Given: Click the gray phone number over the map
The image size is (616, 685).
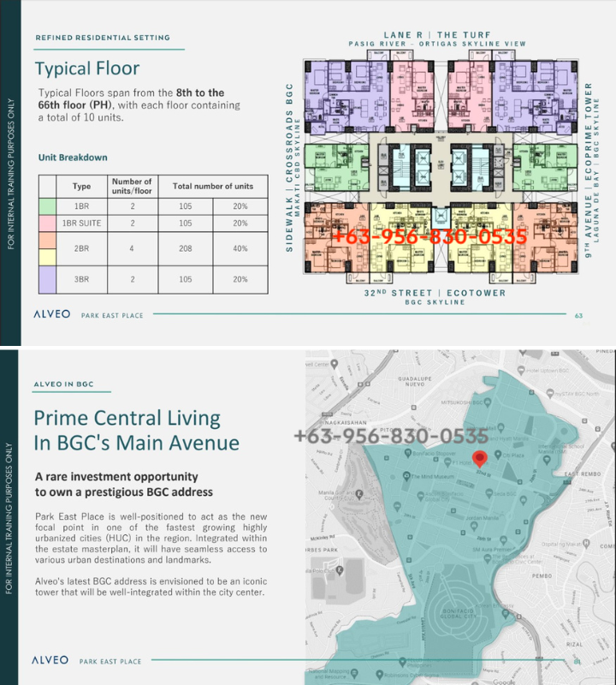Looking at the screenshot, I should [x=391, y=436].
